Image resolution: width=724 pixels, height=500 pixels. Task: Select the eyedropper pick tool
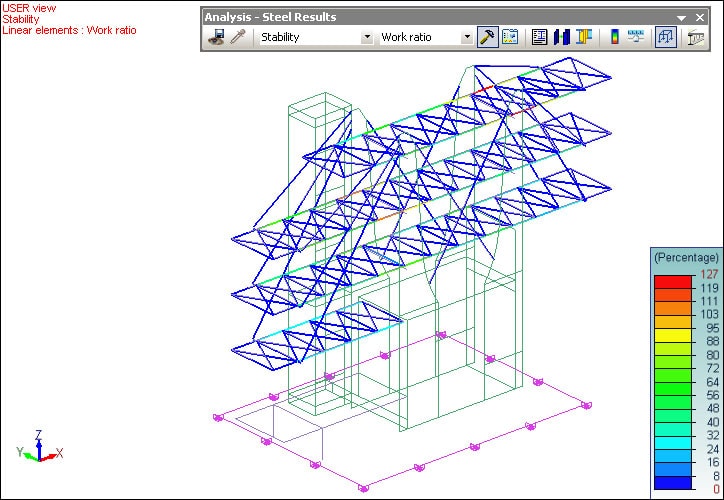point(238,37)
